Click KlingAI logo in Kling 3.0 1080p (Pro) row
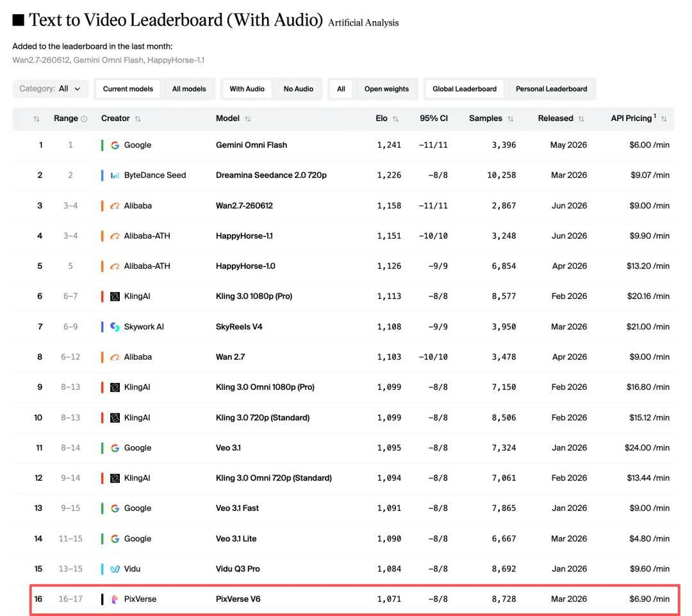This screenshot has height=616, width=692. pyautogui.click(x=115, y=296)
